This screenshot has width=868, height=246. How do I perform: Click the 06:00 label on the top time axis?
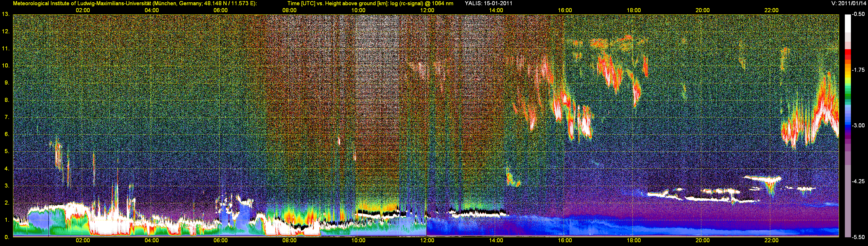coord(220,10)
